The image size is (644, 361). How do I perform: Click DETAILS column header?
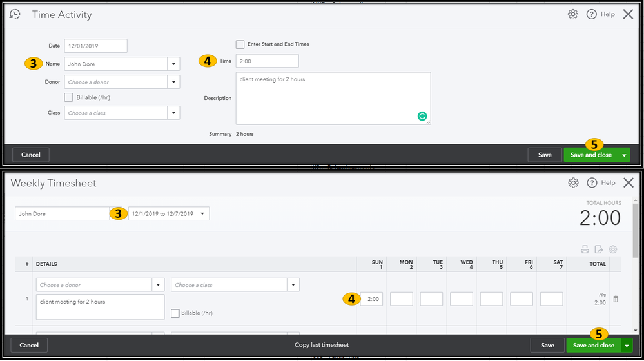click(46, 264)
